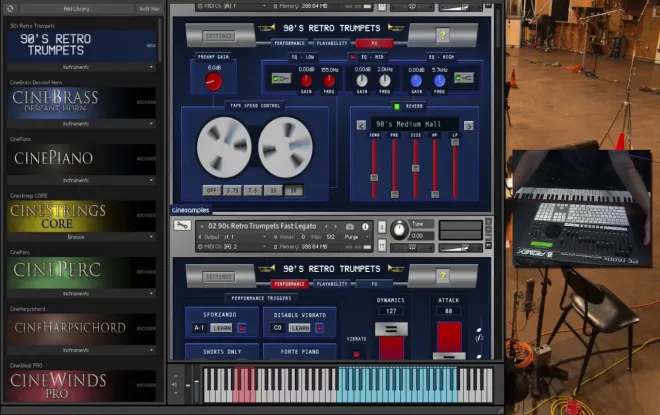Open CineStrings CORE Browse dropdown
The image size is (660, 415).
81,237
